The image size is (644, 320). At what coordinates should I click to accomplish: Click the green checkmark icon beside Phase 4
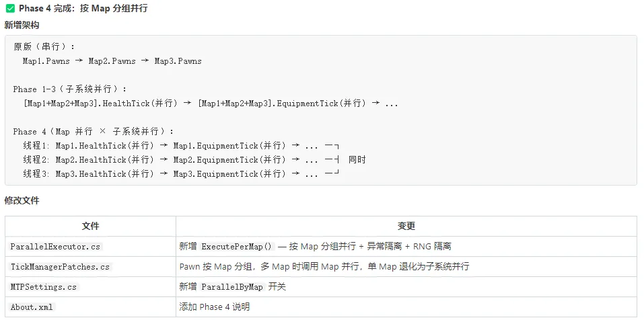(x=10, y=9)
